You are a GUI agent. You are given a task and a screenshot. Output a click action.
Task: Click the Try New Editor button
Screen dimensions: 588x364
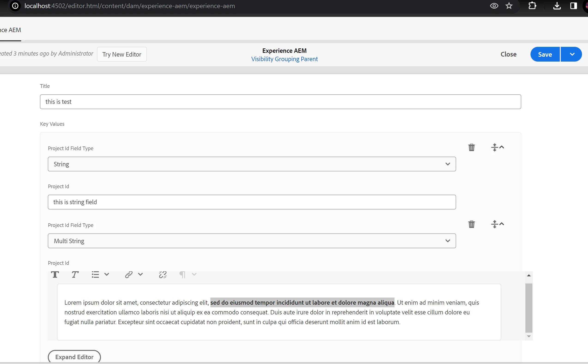click(x=122, y=54)
